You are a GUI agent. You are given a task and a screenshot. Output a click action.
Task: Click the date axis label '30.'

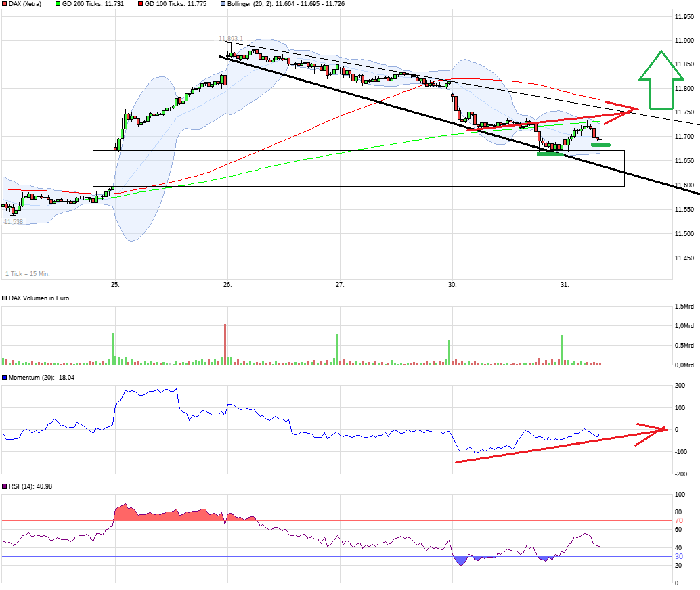click(x=452, y=285)
